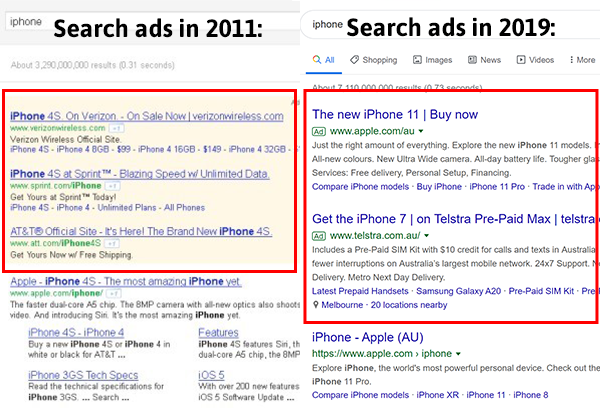Expand dropdown arrow beside www.telstra.com.au
600x408 pixels.
click(427, 236)
